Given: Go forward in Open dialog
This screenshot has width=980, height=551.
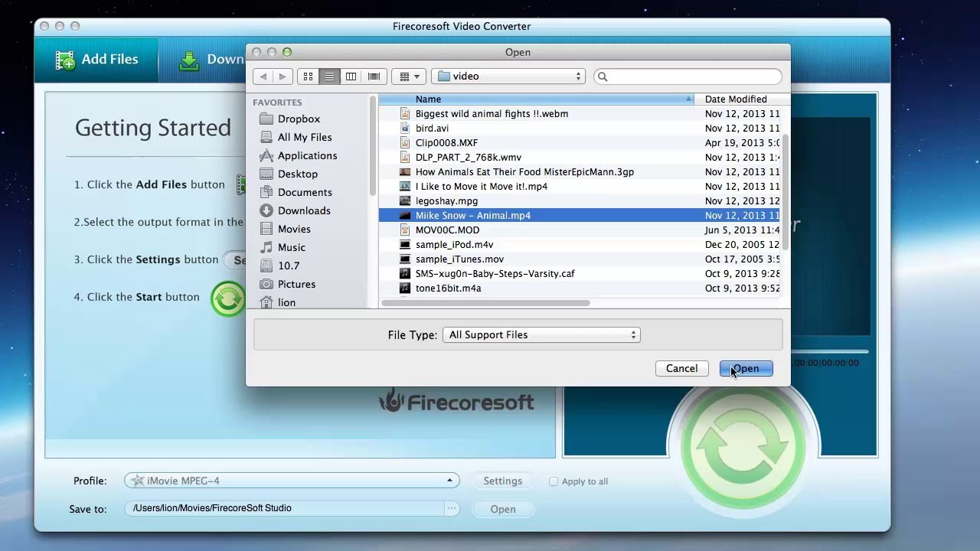Looking at the screenshot, I should click(283, 77).
